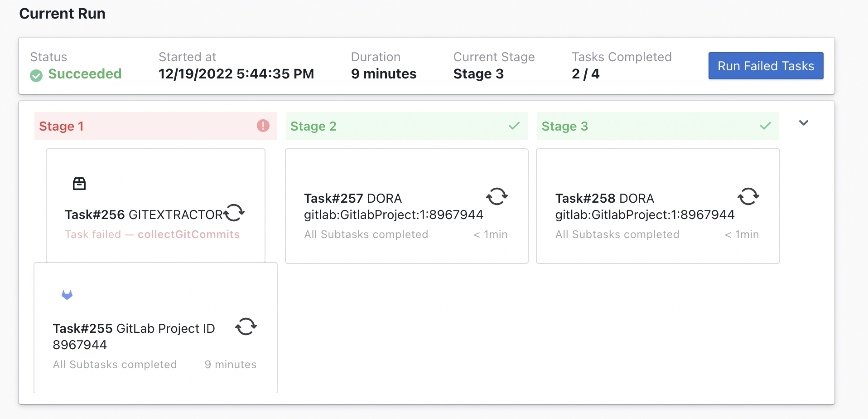
Task: Open Task#256 GITEXTRACTOR title
Action: click(x=144, y=214)
